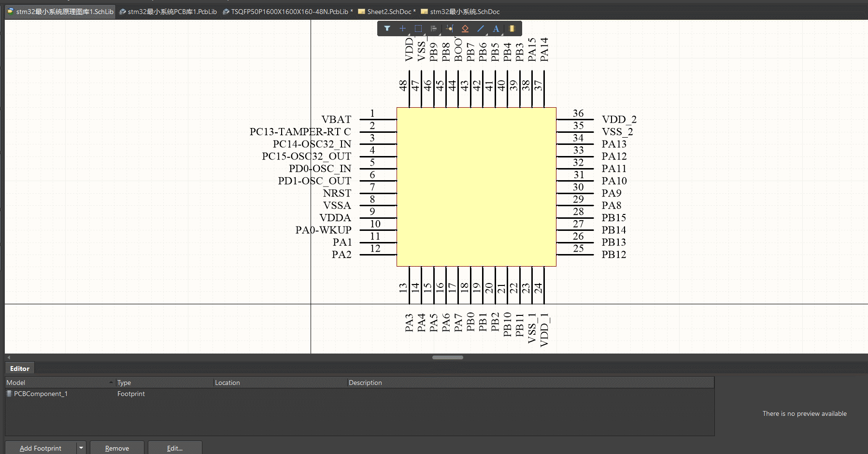The width and height of the screenshot is (868, 454).
Task: Click pin number 36 designator
Action: click(578, 113)
